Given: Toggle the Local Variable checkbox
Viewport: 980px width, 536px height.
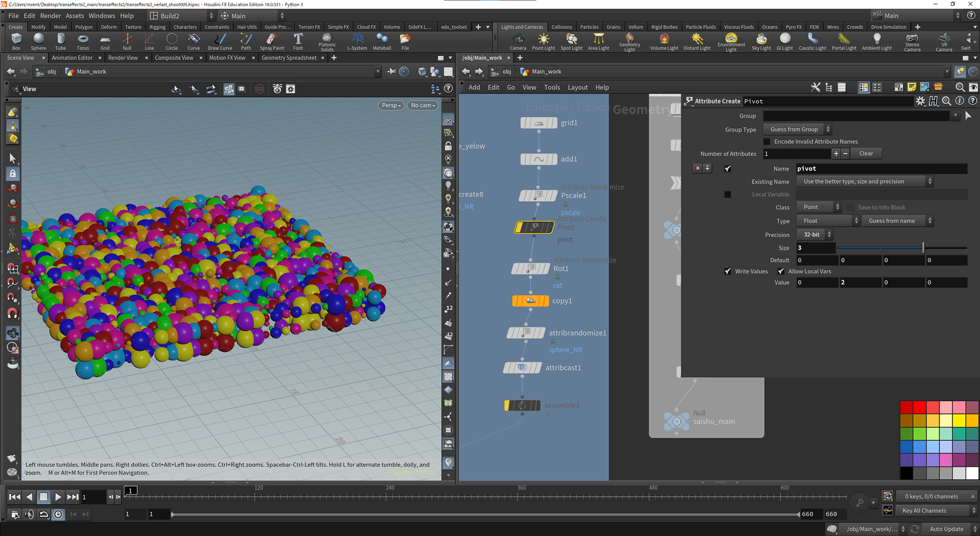Looking at the screenshot, I should 728,194.
